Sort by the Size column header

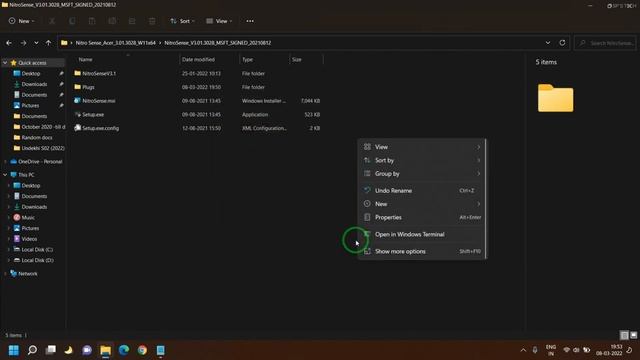(x=297, y=60)
